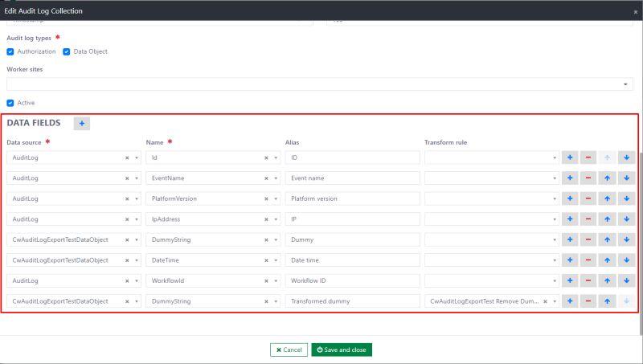Viewport: 643px width, 364px height.
Task: Remove the EventName field row
Action: coord(588,178)
